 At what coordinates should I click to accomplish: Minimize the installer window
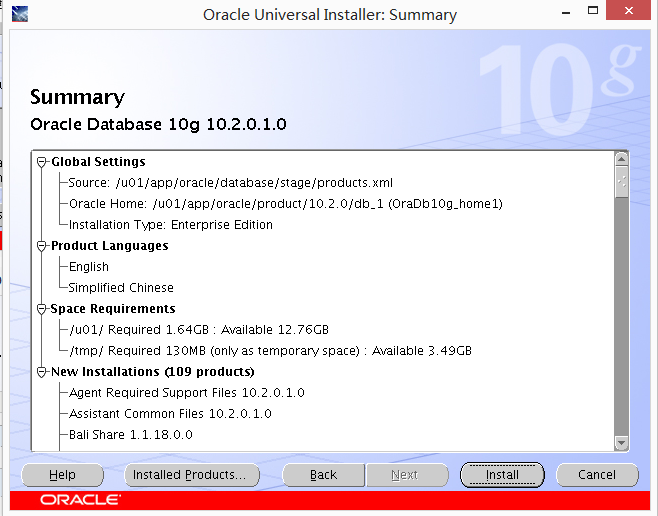coord(566,11)
